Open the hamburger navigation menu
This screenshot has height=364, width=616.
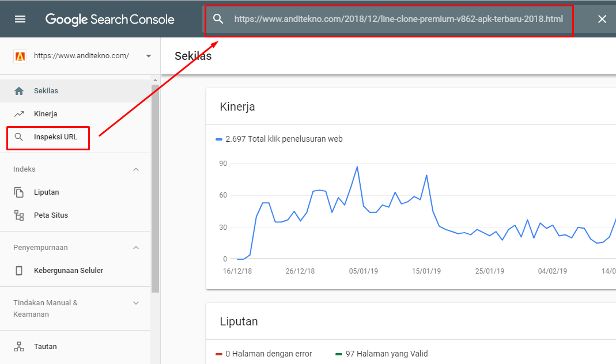pyautogui.click(x=20, y=19)
